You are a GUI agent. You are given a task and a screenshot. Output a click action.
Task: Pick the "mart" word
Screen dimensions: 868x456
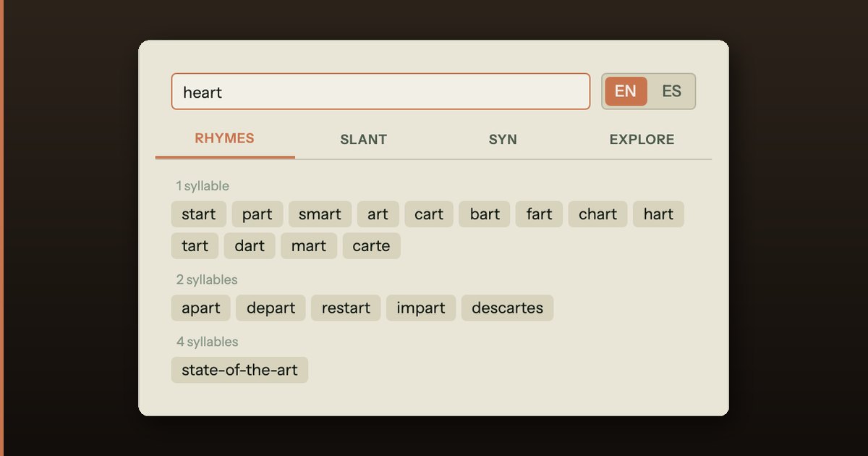(309, 246)
